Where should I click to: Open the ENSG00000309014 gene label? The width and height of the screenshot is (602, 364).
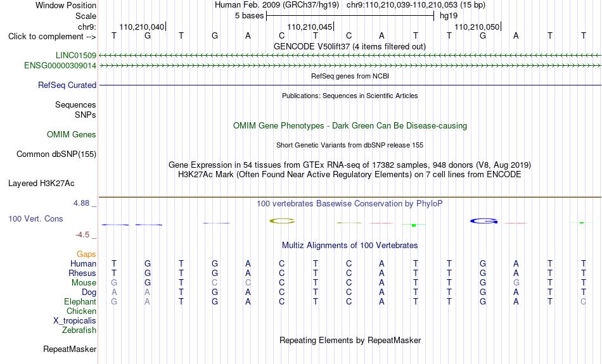[x=60, y=66]
